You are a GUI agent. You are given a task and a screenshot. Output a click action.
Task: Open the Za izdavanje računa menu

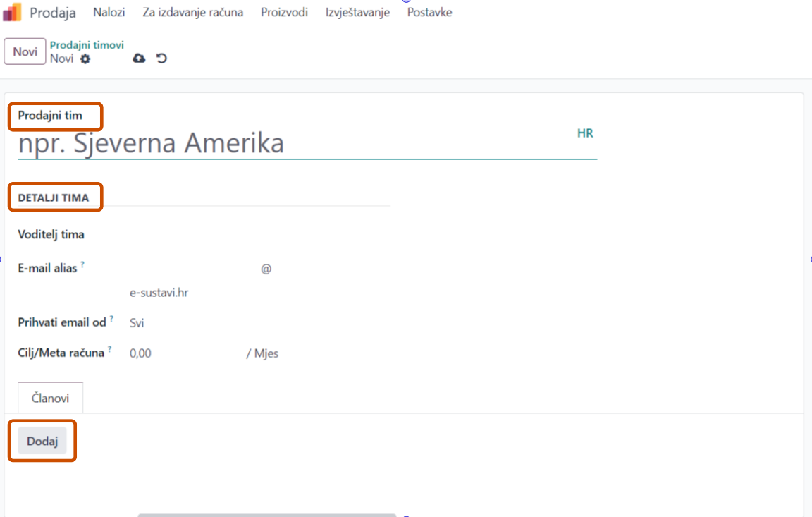point(192,12)
